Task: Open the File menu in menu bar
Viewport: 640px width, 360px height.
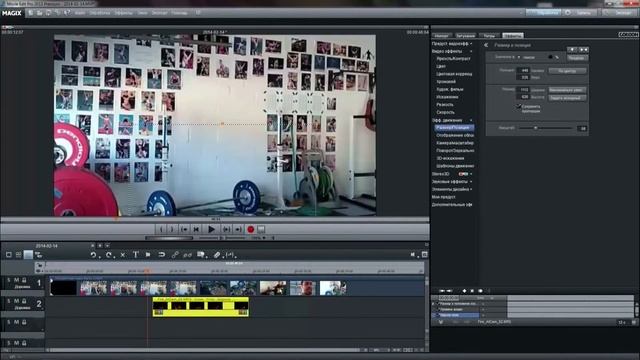Action: click(x=80, y=13)
